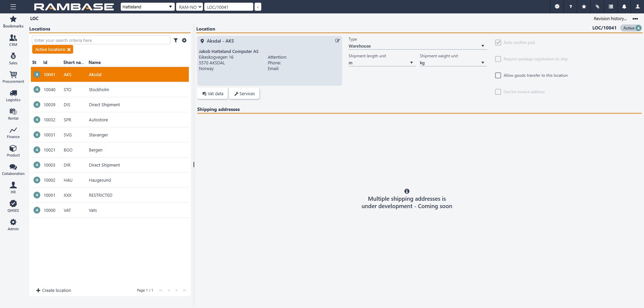Open the hamburger main menu

click(13, 7)
